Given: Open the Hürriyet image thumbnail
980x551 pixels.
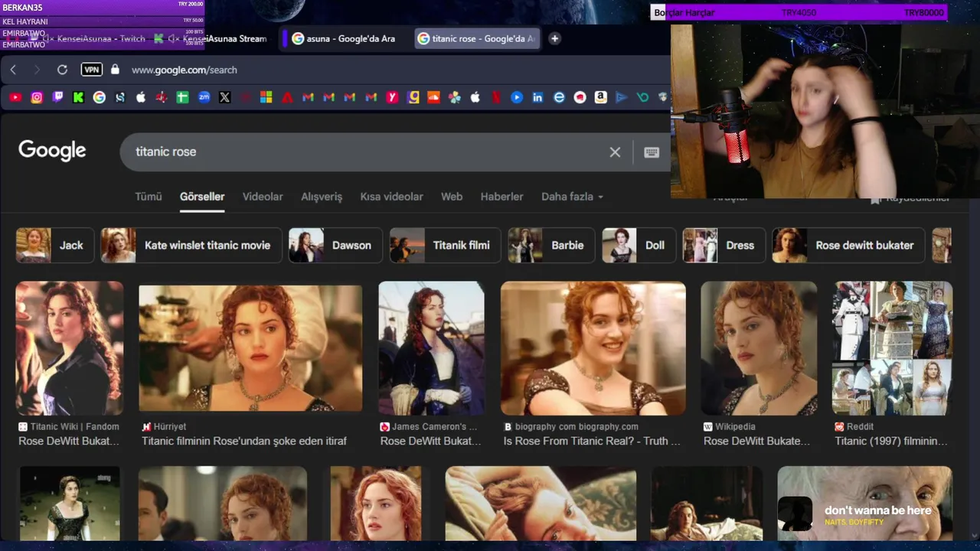Looking at the screenshot, I should [250, 348].
